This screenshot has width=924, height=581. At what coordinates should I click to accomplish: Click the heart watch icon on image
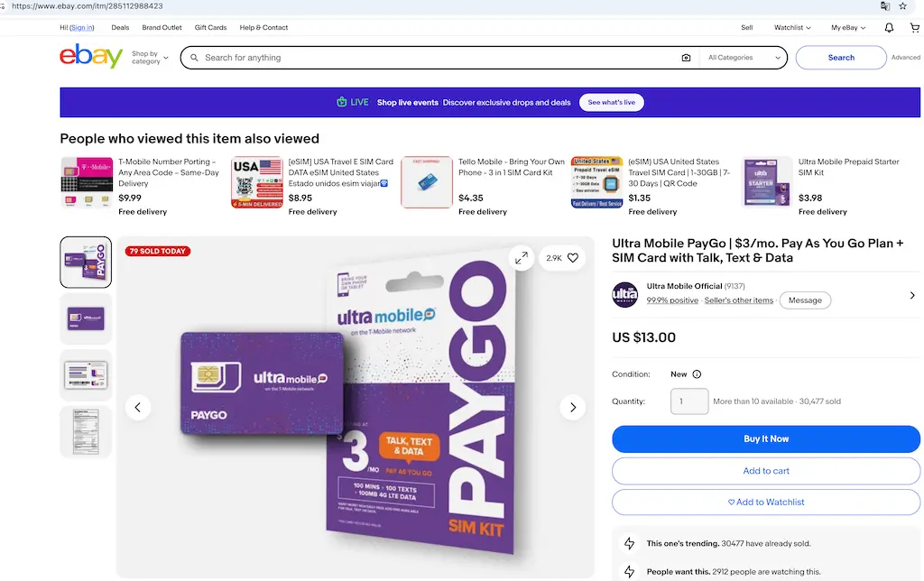pos(573,258)
